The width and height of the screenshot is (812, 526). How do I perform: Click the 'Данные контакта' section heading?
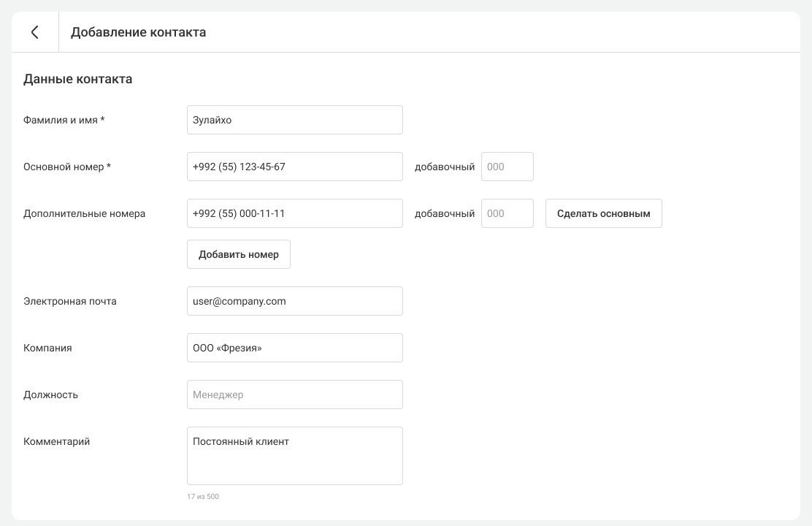click(78, 79)
